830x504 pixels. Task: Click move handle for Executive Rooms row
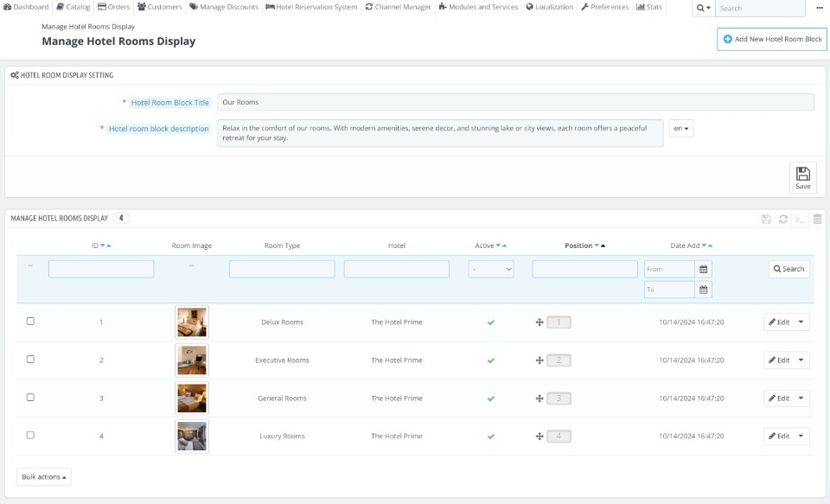click(x=539, y=360)
